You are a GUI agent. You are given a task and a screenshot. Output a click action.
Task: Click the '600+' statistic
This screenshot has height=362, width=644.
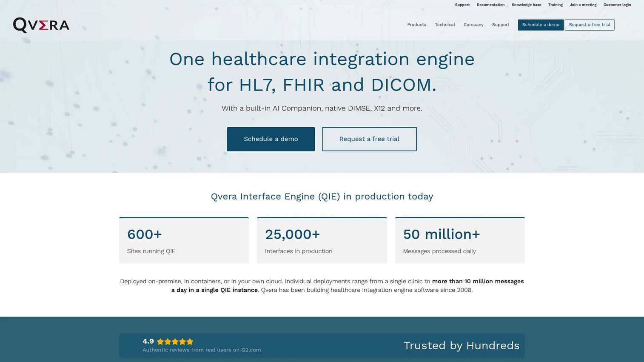point(145,234)
